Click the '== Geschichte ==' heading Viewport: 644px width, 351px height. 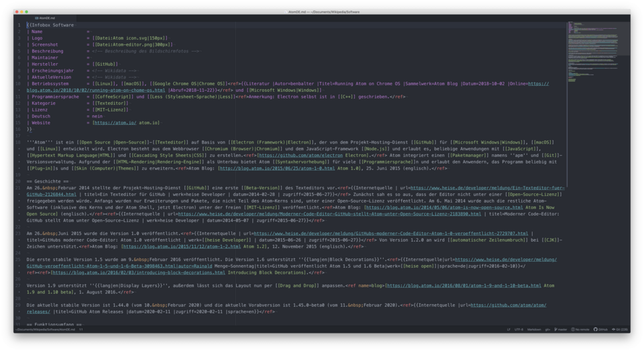pos(48,181)
